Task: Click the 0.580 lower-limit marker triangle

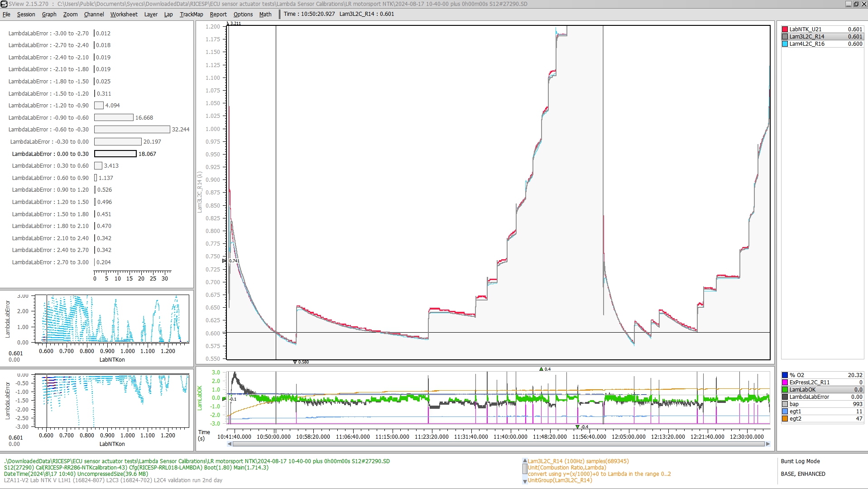Action: coord(295,362)
